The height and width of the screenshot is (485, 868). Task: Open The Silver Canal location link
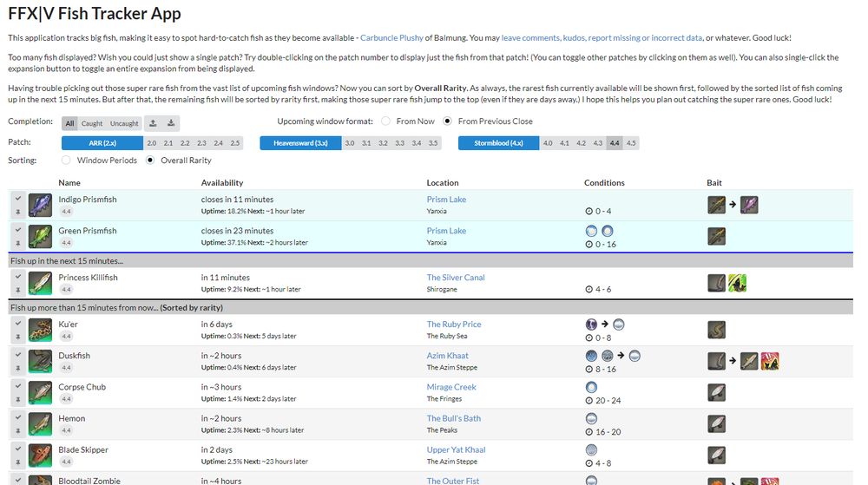(x=456, y=277)
